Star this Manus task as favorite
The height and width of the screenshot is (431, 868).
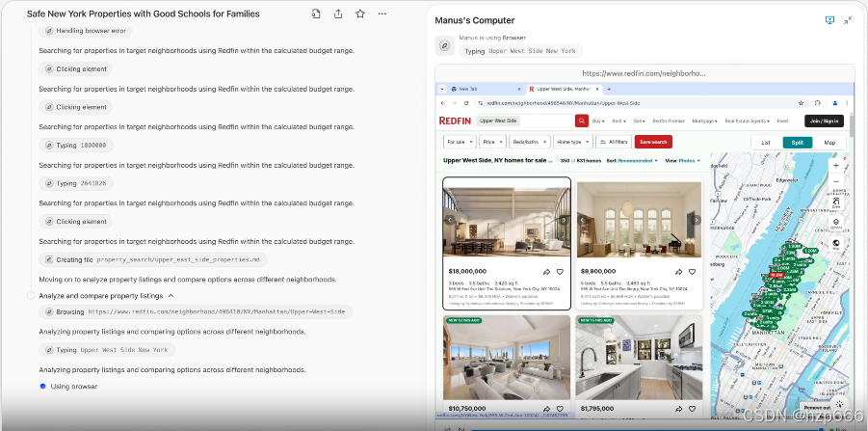360,14
